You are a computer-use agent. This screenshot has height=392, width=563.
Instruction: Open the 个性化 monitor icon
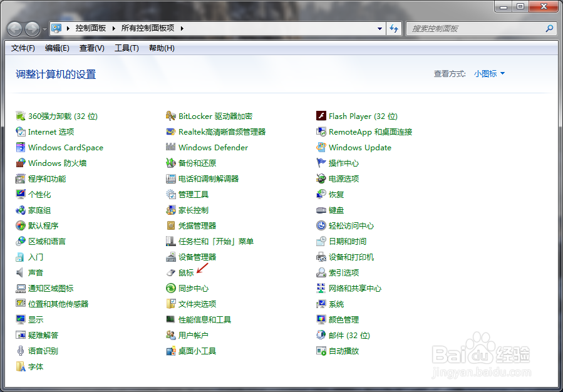coord(21,194)
